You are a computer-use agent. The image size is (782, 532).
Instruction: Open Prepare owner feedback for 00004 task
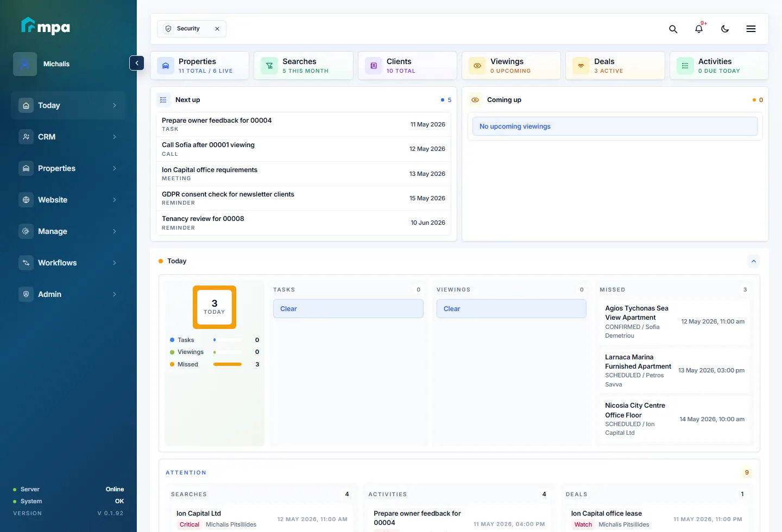[x=304, y=124]
